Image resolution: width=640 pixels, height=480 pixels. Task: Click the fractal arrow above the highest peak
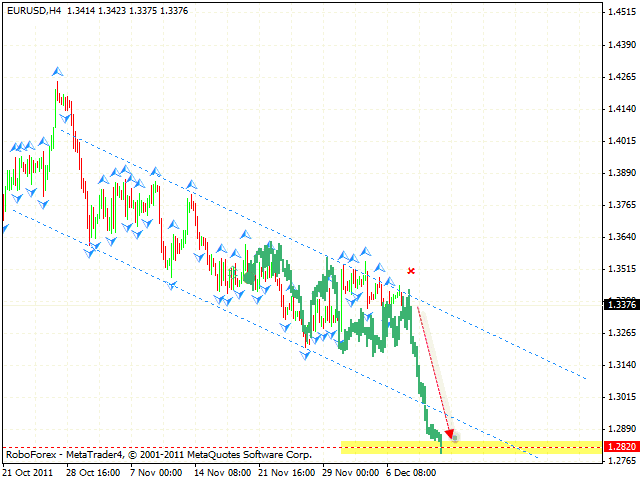click(x=57, y=71)
